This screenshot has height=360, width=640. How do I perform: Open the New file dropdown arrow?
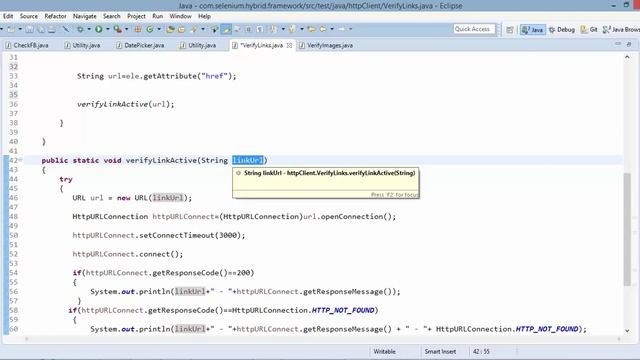(20, 29)
